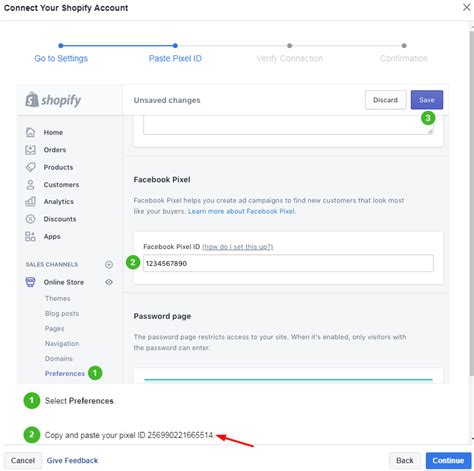Open Customers in Shopify sidebar

(x=61, y=184)
